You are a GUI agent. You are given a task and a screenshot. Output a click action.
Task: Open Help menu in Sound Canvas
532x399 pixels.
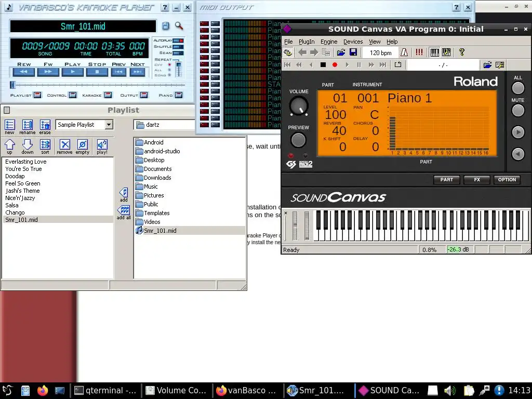pos(392,42)
